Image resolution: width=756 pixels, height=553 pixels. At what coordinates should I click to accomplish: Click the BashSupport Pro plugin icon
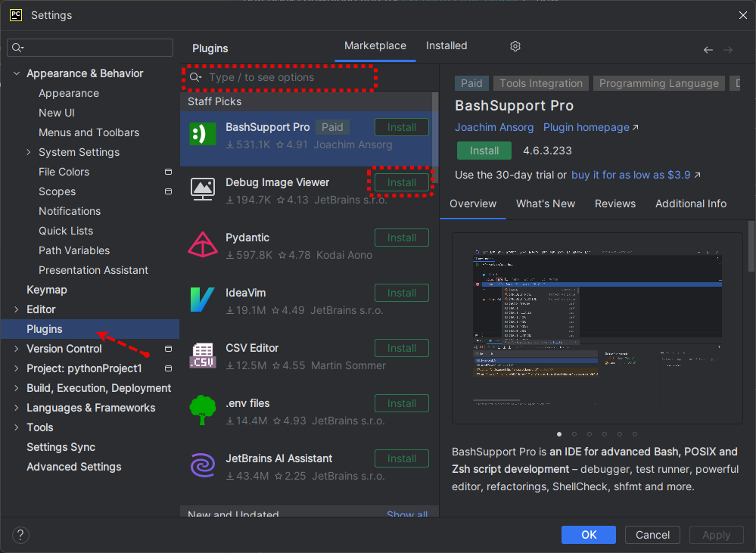203,134
